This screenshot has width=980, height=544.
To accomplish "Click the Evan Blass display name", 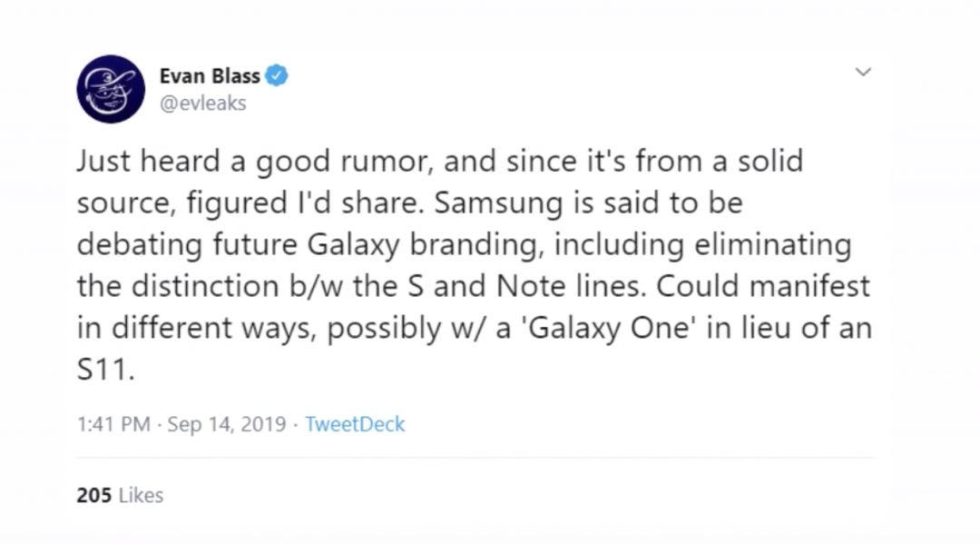I will (x=210, y=76).
